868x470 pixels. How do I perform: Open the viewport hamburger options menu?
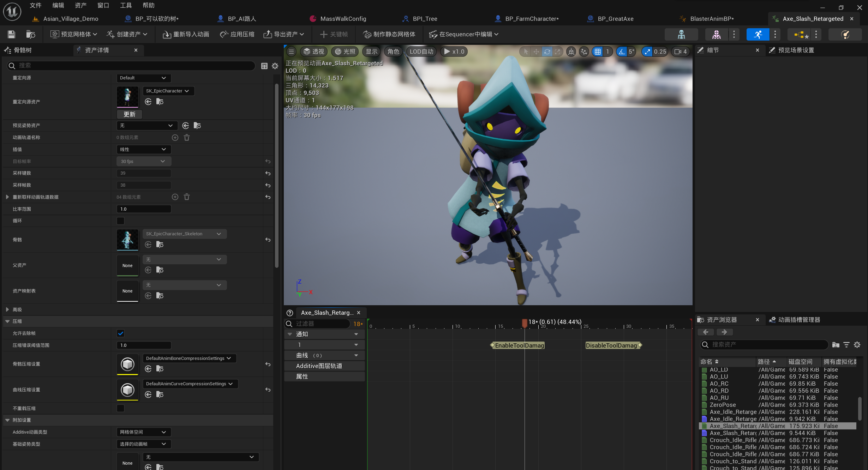click(x=291, y=52)
